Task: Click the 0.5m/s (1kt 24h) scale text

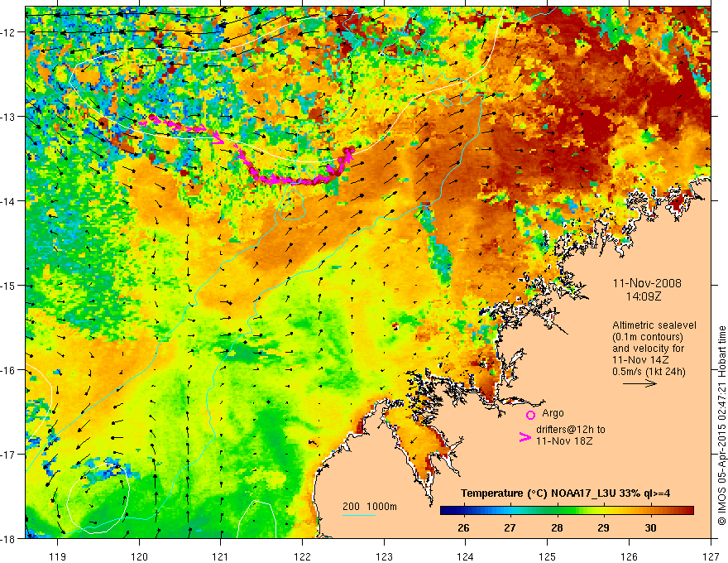Action: click(649, 372)
